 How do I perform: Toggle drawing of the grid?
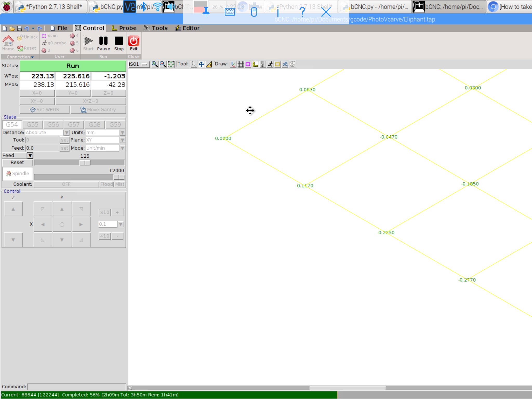241,64
